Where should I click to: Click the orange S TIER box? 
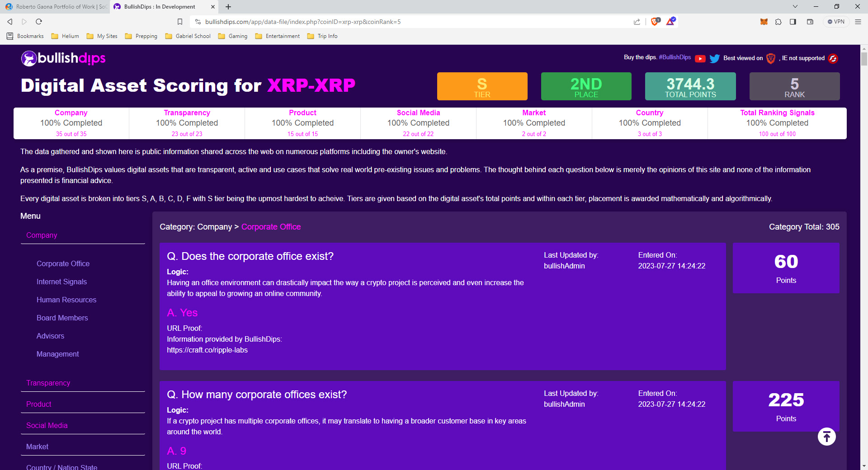coord(482,86)
